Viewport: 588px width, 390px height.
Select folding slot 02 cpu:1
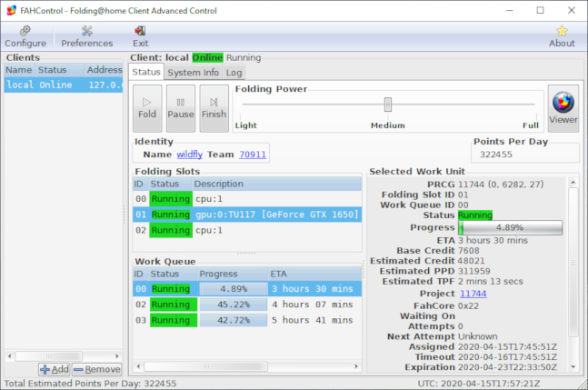247,230
